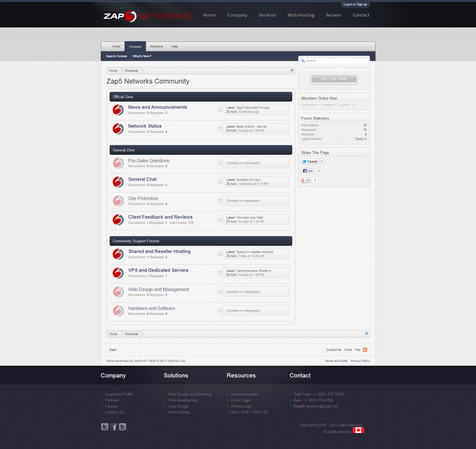Click the VPS and Dedicated Servers forum icon

click(x=118, y=273)
